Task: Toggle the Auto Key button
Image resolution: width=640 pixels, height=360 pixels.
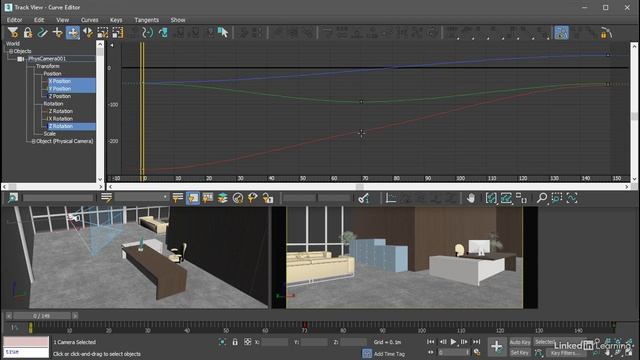Action: (520, 342)
